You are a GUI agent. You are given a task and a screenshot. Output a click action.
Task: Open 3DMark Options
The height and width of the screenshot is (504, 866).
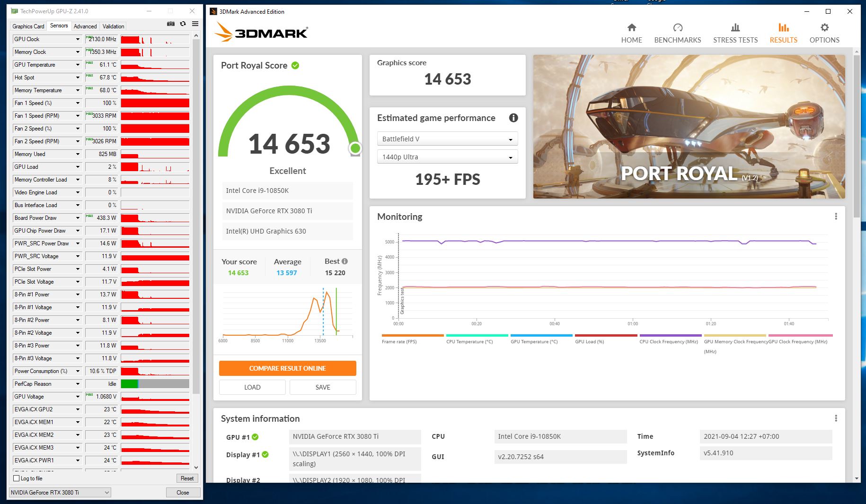pos(824,33)
